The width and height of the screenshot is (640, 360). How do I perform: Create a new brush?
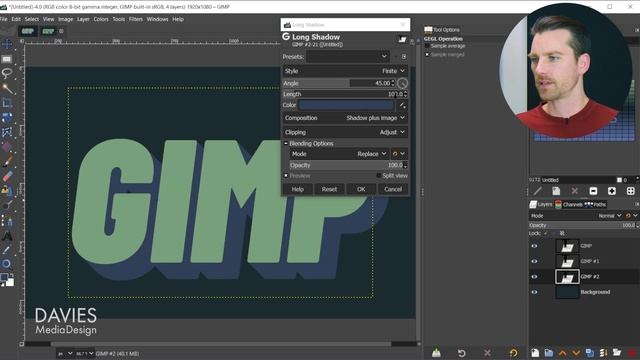(556, 191)
